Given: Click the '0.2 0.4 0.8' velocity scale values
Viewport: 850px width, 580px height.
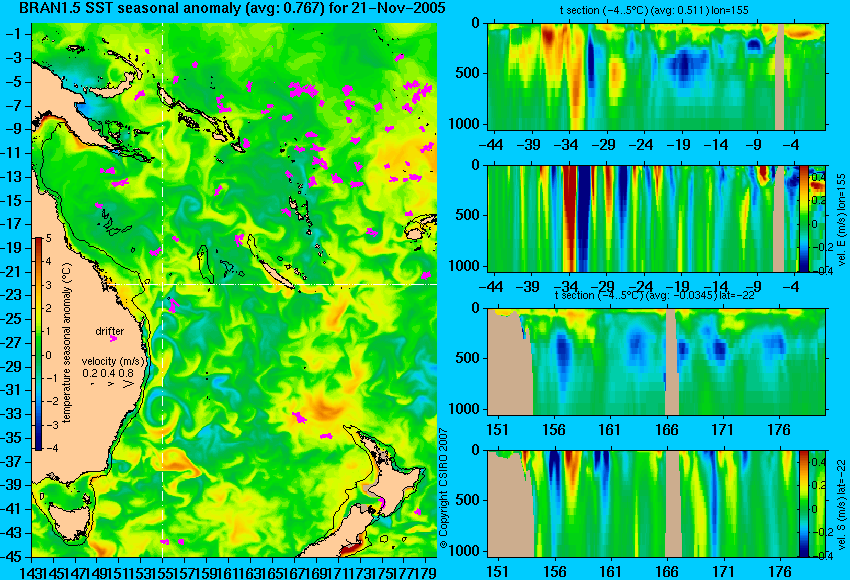Looking at the screenshot, I should 108,373.
